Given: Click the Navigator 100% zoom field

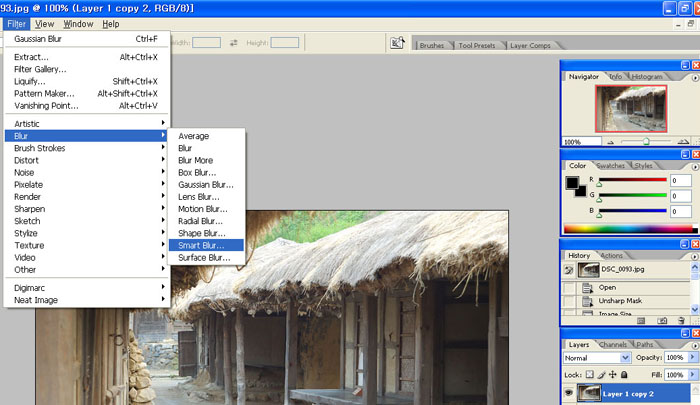Looking at the screenshot, I should [x=582, y=142].
